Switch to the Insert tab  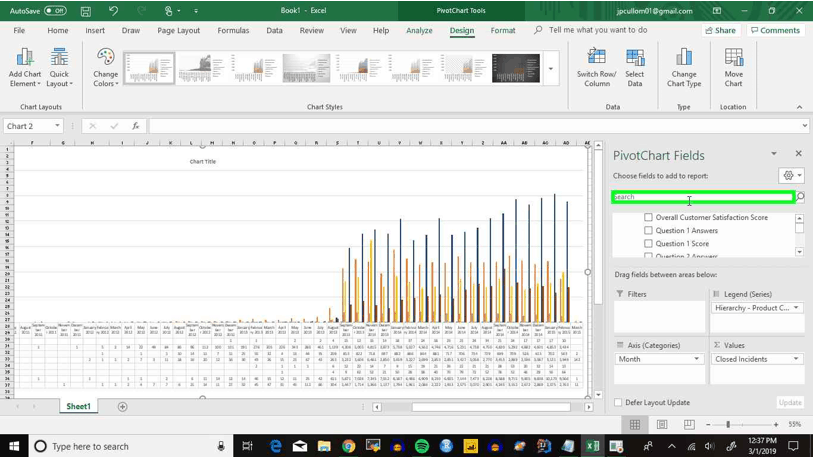[x=95, y=31]
